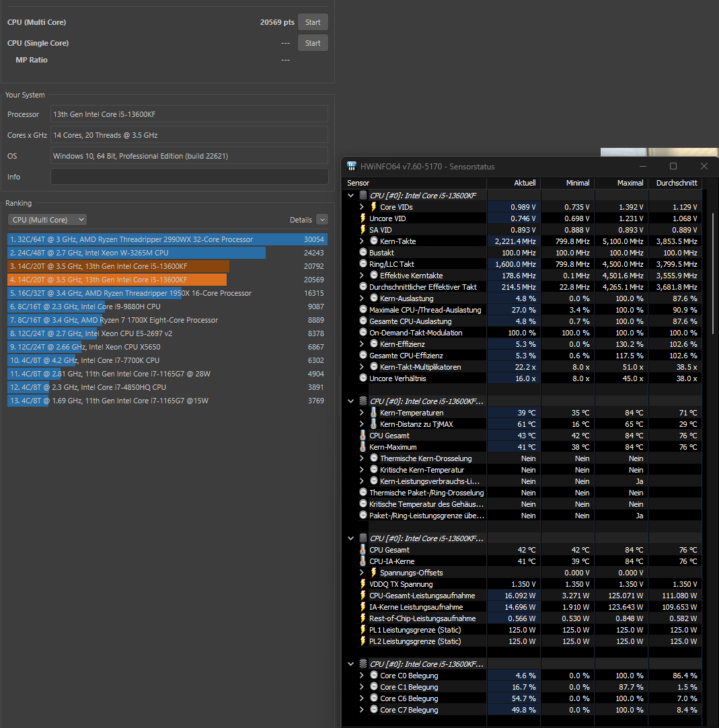Click the icon of Durchschnittlicher Effektiver Takt
Screen dimensions: 719x728
(363, 286)
